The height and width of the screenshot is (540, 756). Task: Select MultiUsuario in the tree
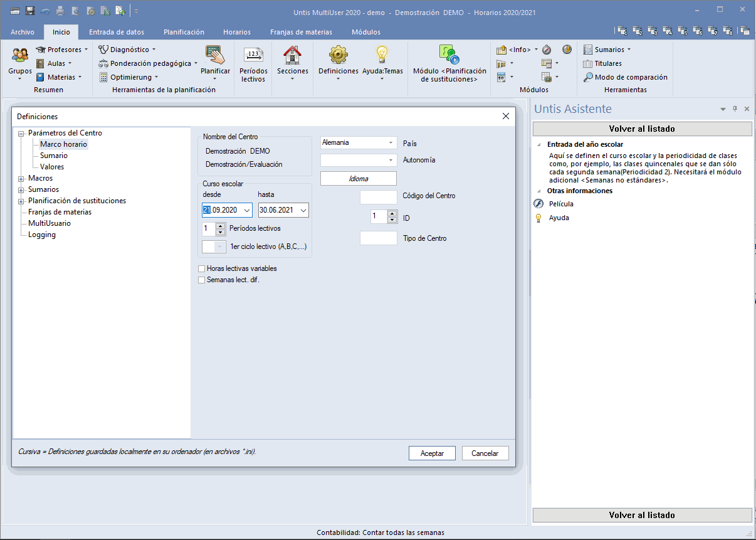[50, 223]
